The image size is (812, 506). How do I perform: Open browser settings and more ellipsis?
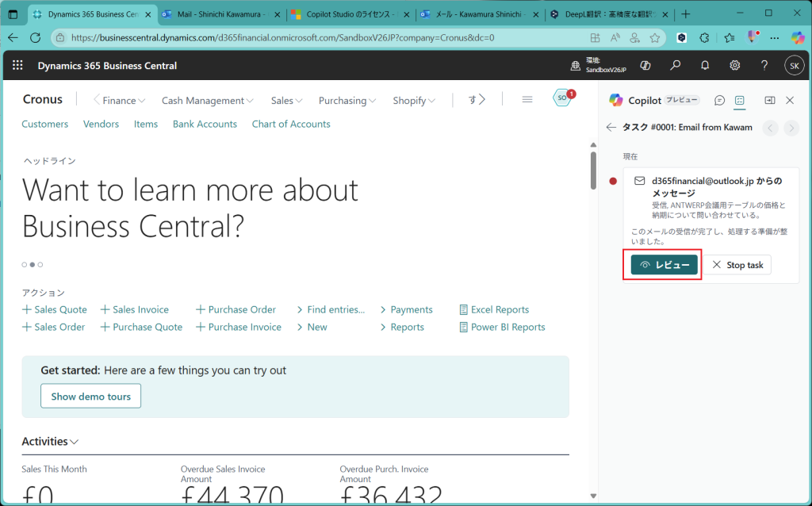click(x=775, y=38)
